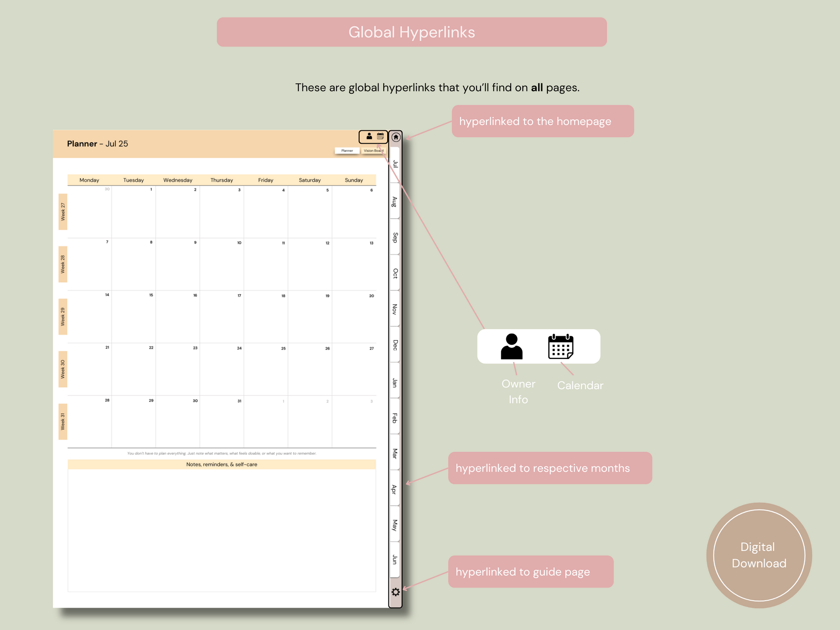This screenshot has height=630, width=840.
Task: Open the Owner Info icon in the planner header
Action: pyautogui.click(x=369, y=136)
